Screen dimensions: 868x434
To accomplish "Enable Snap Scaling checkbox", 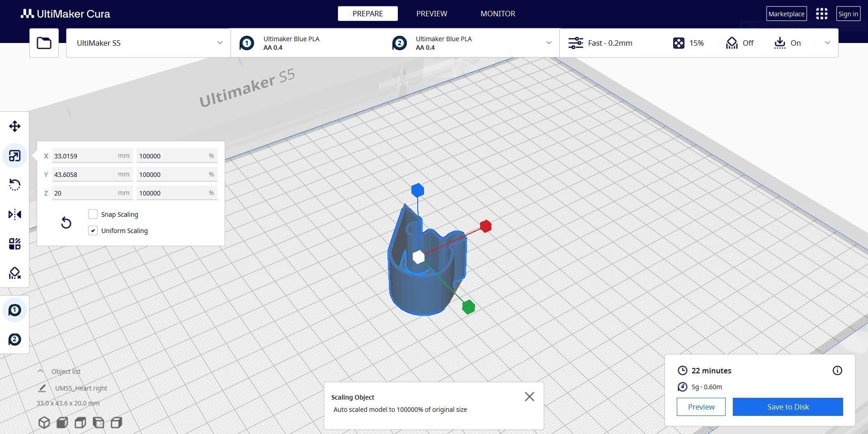I will 93,214.
